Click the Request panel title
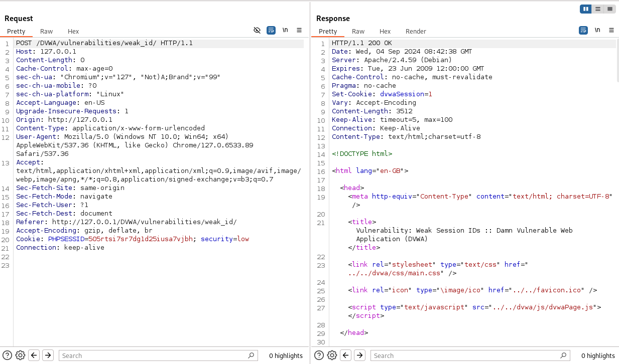This screenshot has height=364, width=619. 19,19
